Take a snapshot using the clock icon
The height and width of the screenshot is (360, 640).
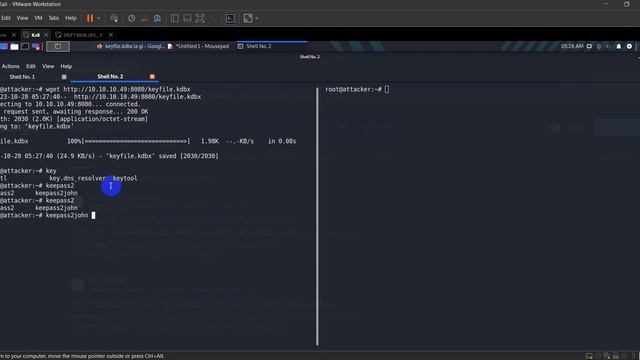(x=131, y=18)
